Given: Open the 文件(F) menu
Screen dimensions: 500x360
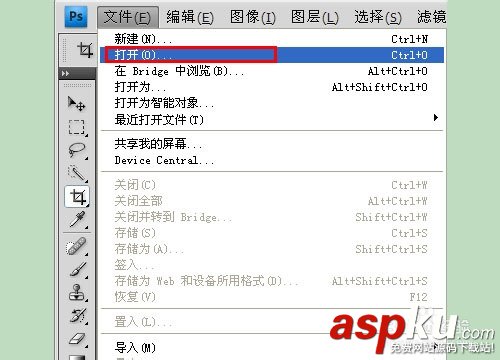Looking at the screenshot, I should pyautogui.click(x=128, y=17).
